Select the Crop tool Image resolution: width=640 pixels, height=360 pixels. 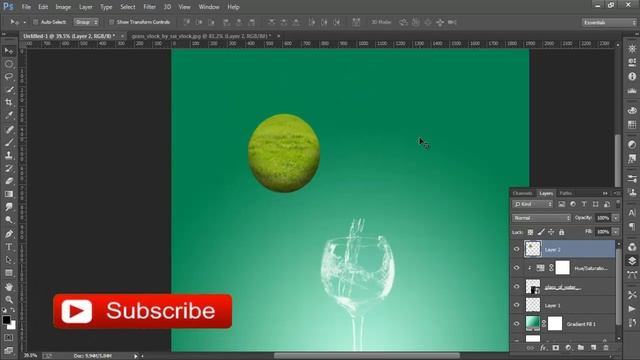(9, 102)
